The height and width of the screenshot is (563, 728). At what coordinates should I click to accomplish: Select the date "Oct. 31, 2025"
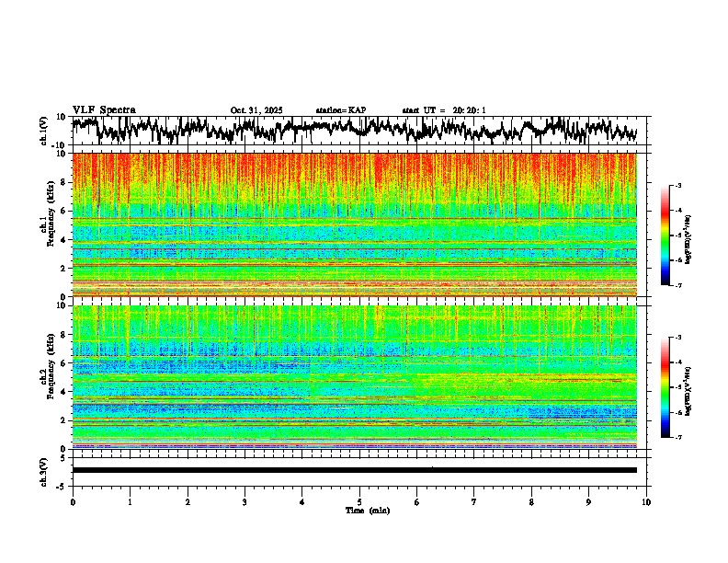(x=256, y=110)
